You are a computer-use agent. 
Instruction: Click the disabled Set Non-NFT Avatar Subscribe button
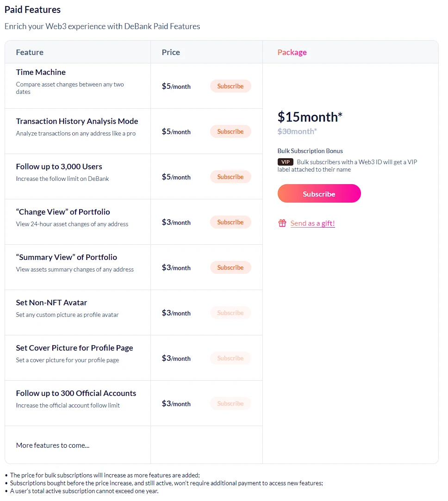click(x=230, y=313)
